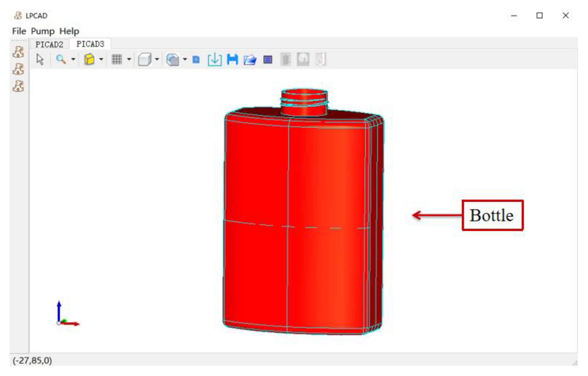Open file with the blue folder icon
Image resolution: width=588 pixels, height=376 pixels.
pyautogui.click(x=250, y=59)
